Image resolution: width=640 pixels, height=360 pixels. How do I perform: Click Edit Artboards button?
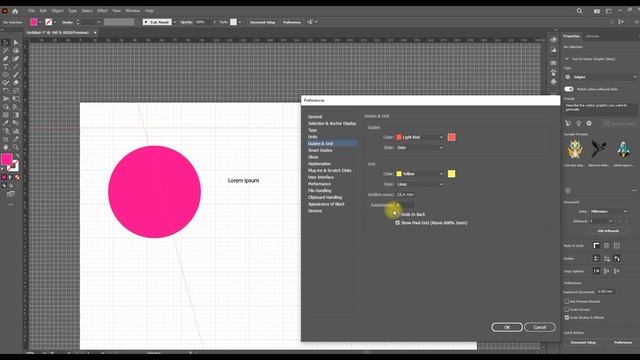(x=608, y=231)
